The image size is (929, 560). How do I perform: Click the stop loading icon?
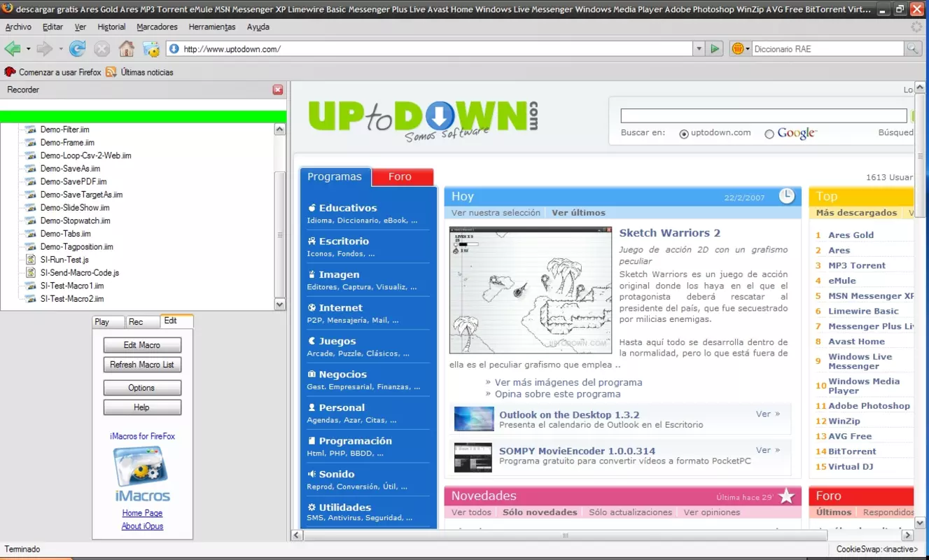click(x=102, y=48)
